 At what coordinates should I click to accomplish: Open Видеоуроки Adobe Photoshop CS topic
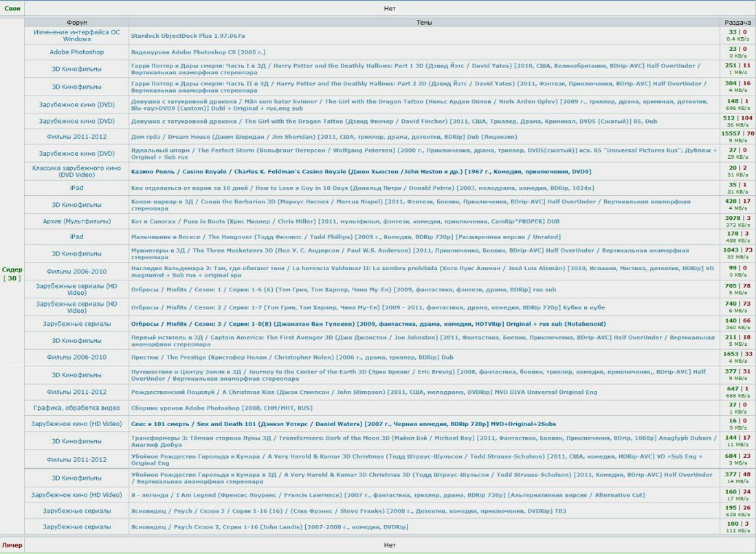coord(198,52)
